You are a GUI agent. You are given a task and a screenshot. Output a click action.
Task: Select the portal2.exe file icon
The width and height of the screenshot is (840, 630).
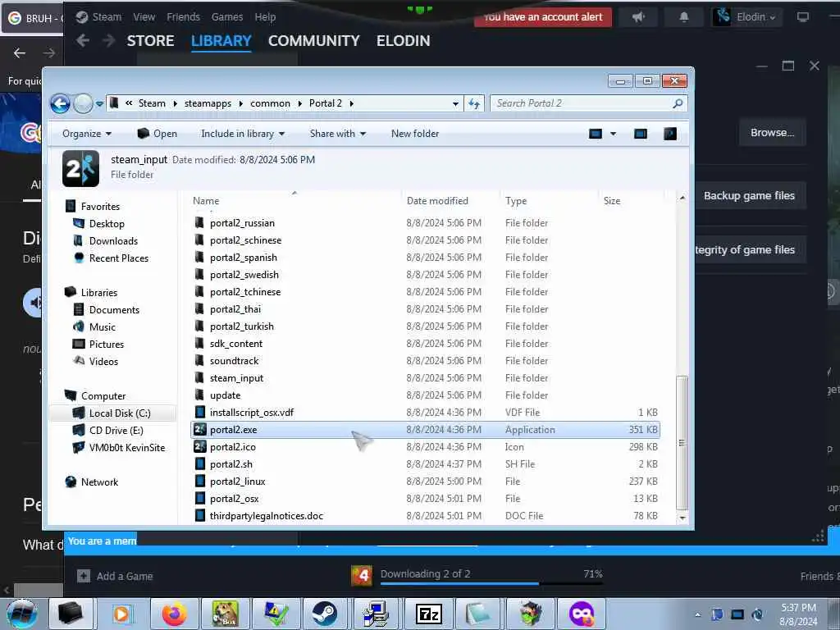[200, 430]
